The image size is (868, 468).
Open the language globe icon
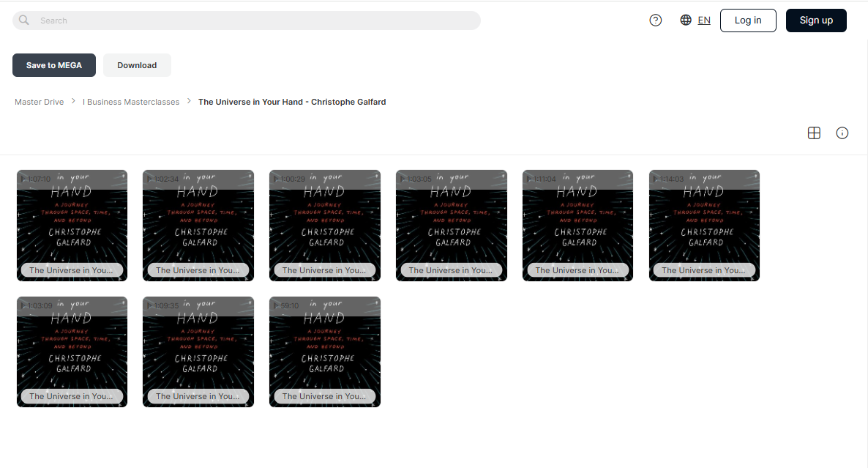pos(686,20)
